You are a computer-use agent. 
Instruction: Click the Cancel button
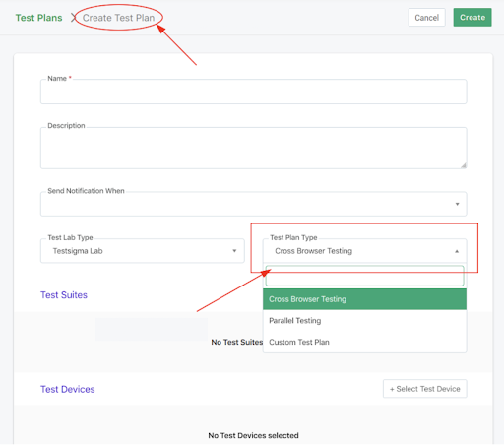click(x=426, y=18)
